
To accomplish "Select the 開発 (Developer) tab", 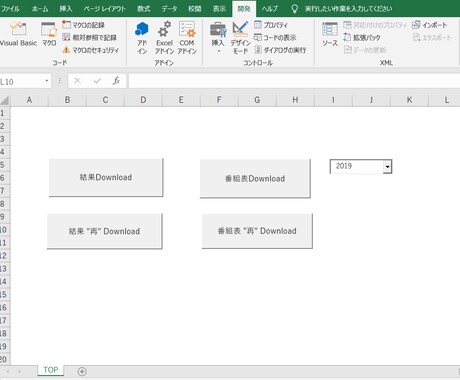I will pyautogui.click(x=244, y=9).
